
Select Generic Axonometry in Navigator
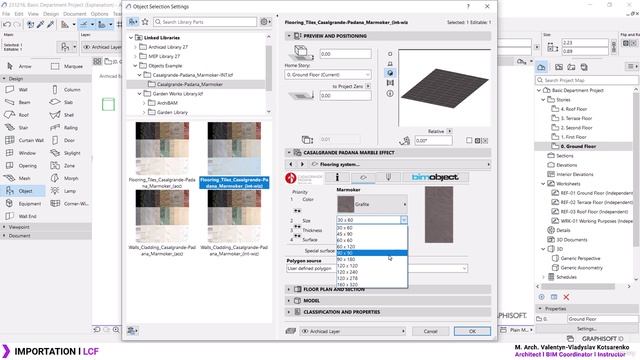pos(581,268)
